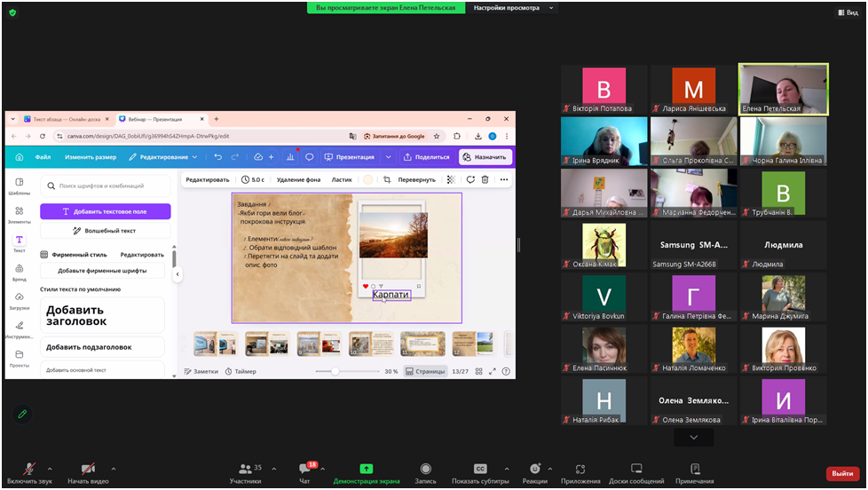
Task: Open the Настройки просмотра dropdown
Action: (x=513, y=8)
